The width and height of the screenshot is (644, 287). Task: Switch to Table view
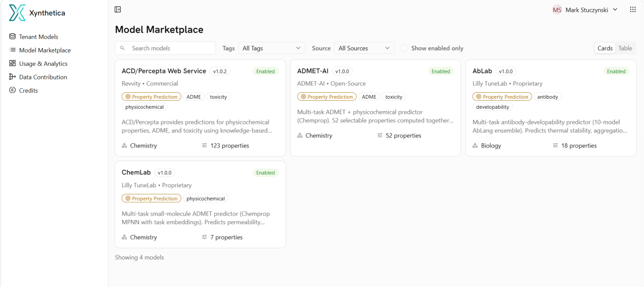(625, 48)
